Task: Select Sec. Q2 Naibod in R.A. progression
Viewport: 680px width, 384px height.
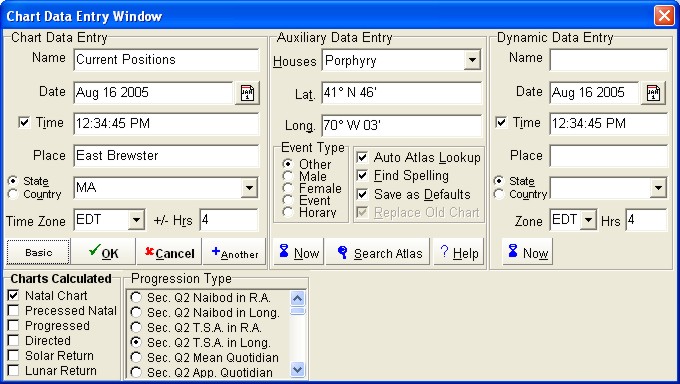Action: pos(136,298)
